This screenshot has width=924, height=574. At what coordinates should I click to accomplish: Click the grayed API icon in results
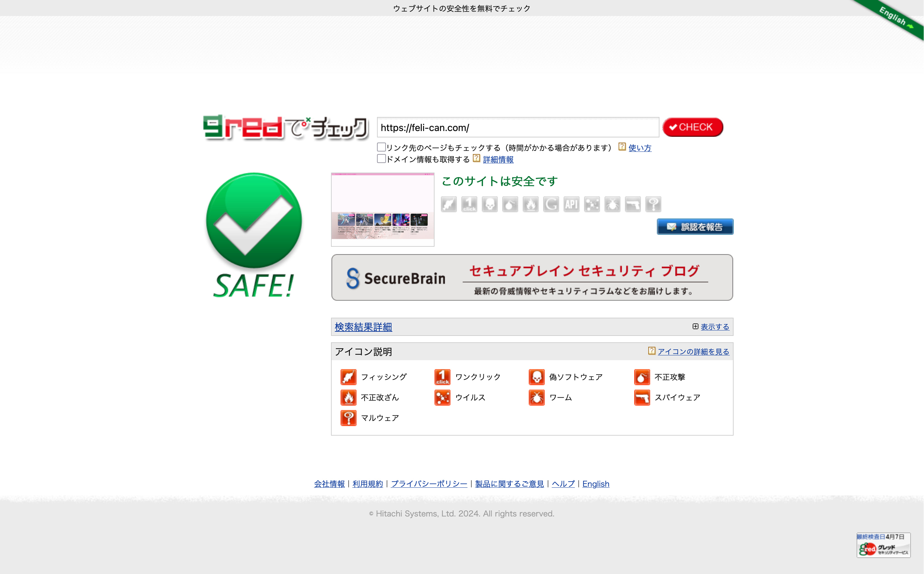click(571, 204)
